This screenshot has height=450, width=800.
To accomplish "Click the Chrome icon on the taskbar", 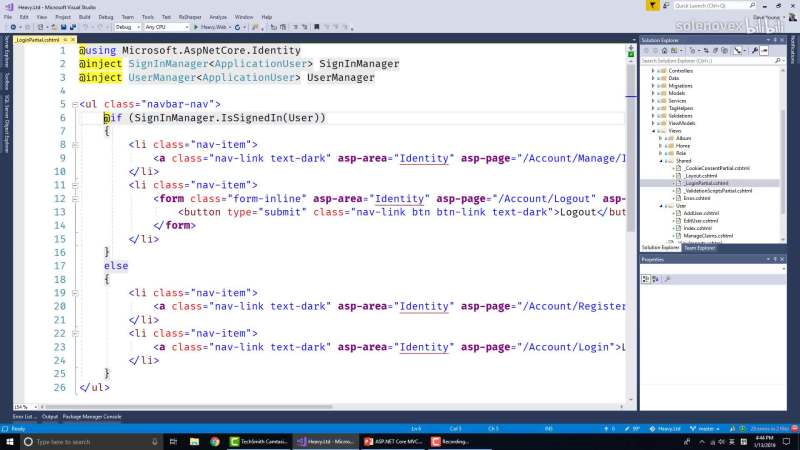I will click(x=215, y=442).
